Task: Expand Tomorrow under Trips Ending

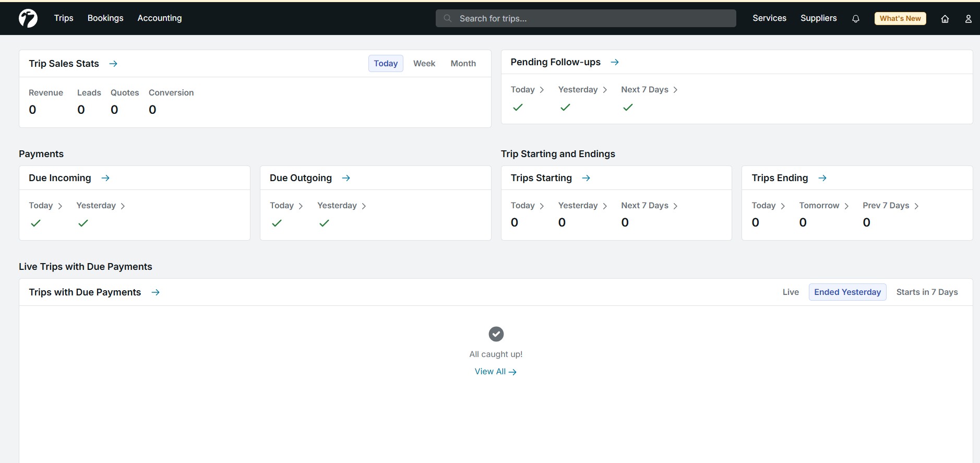Action: (824, 206)
